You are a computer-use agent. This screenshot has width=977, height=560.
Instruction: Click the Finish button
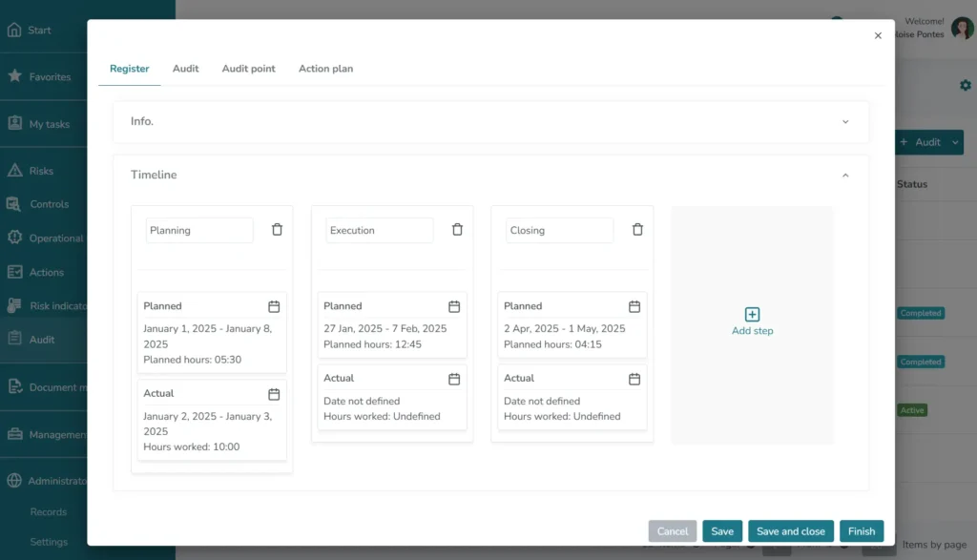[x=861, y=531]
